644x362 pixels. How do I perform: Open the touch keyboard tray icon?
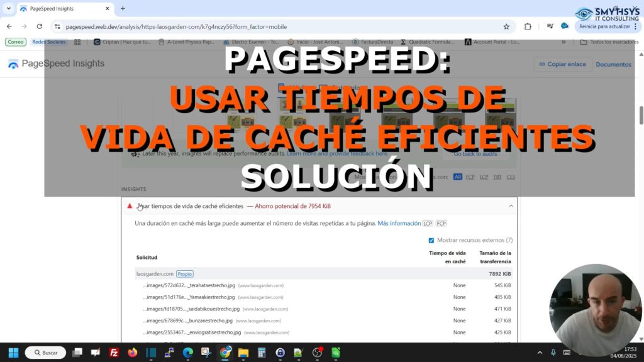coord(567,353)
